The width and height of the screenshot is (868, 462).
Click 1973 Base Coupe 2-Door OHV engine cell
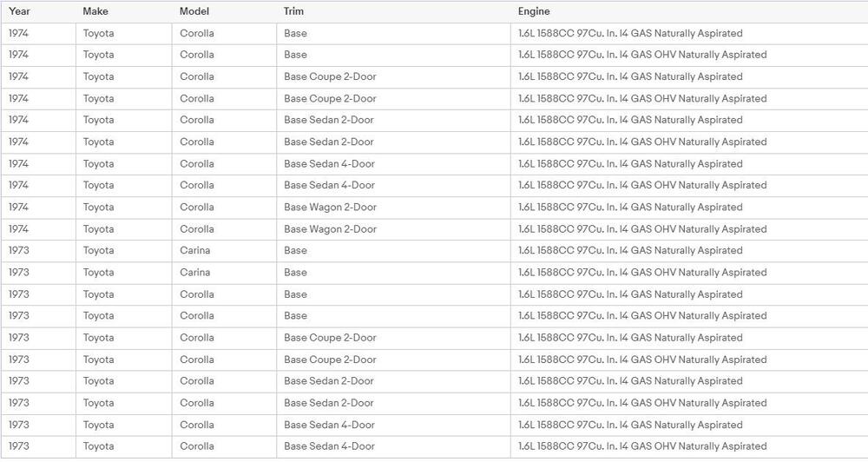point(688,360)
